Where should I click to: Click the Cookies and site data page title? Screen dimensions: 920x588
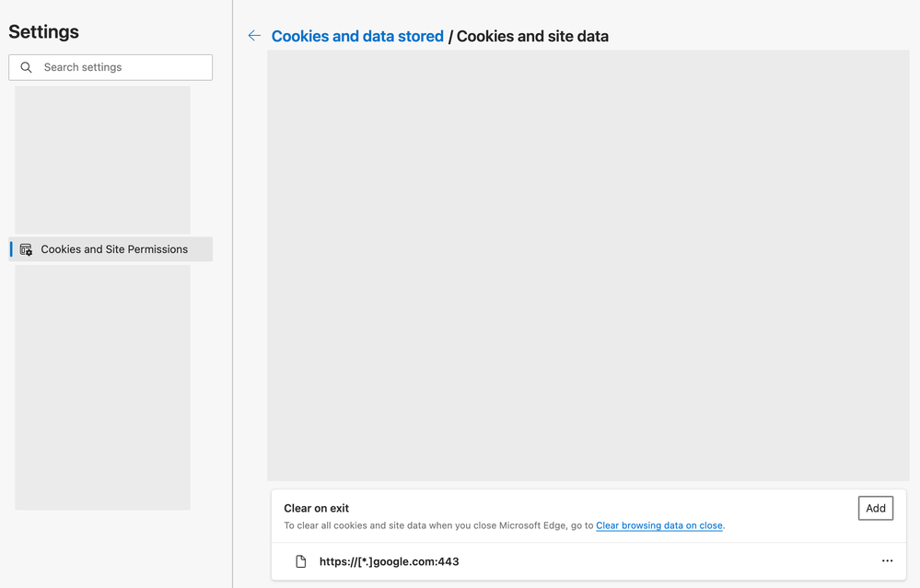coord(532,37)
